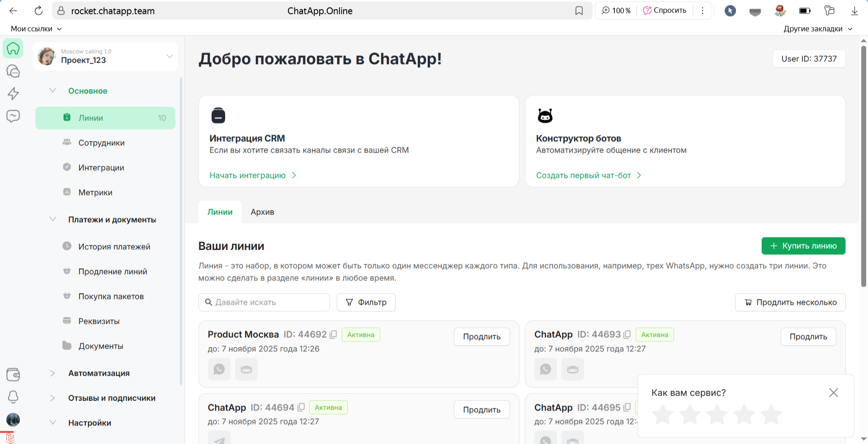The image size is (868, 444).
Task: Copy ID 44692 using the copy icon
Action: tap(334, 335)
